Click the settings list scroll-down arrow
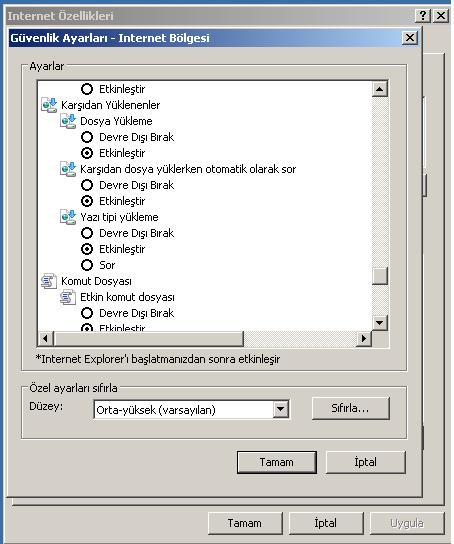The height and width of the screenshot is (544, 454). (x=379, y=323)
